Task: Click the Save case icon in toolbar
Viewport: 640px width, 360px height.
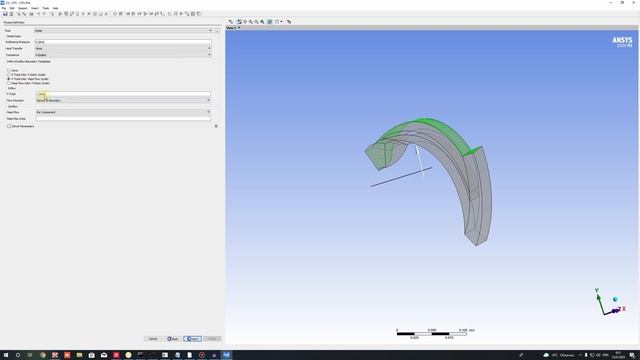Action: pos(5,14)
